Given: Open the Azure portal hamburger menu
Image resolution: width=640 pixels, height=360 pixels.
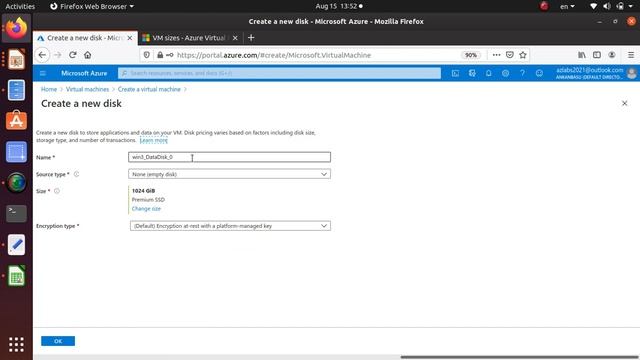Looking at the screenshot, I should 43,73.
